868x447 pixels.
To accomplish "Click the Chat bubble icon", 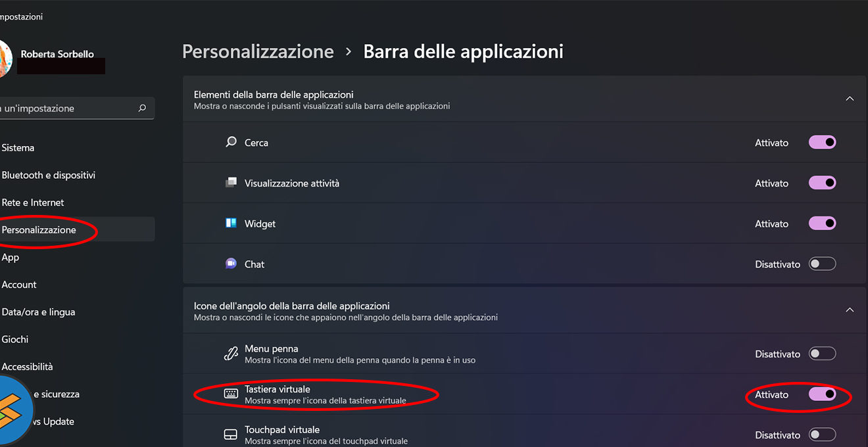I will 231,264.
